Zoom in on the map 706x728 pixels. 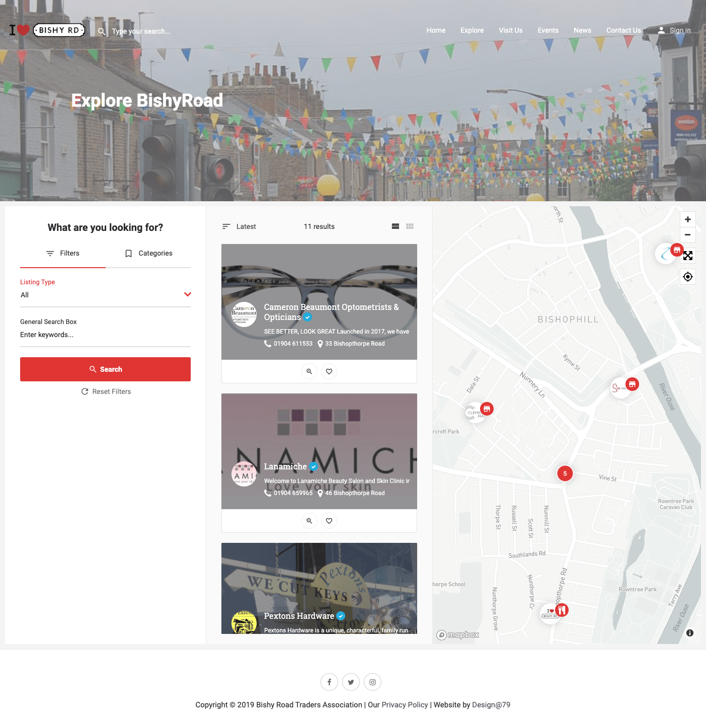click(688, 219)
